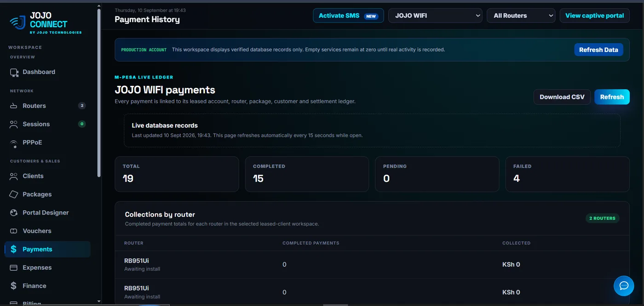Viewport: 644px width, 306px height.
Task: Click the Live database records heading
Action: 165,125
